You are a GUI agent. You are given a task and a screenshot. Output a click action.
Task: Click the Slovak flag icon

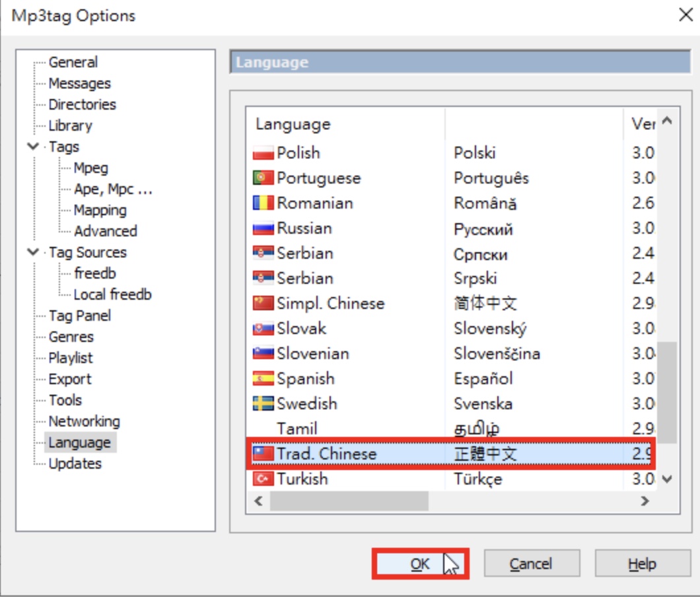[x=263, y=329]
